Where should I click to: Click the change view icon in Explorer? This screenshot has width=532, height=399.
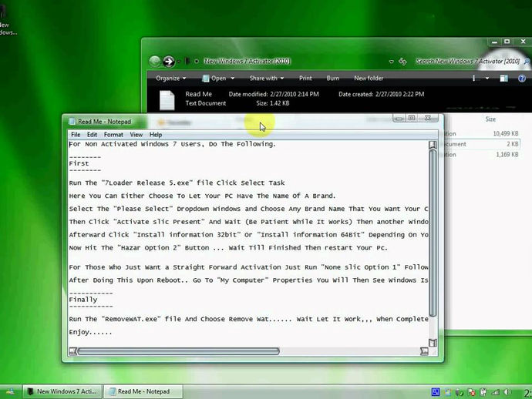pyautogui.click(x=476, y=79)
